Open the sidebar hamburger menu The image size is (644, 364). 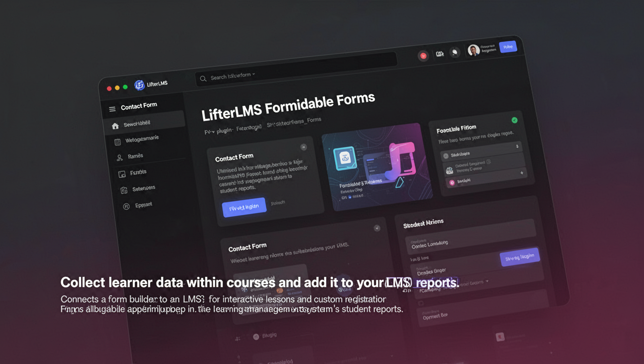coord(112,109)
